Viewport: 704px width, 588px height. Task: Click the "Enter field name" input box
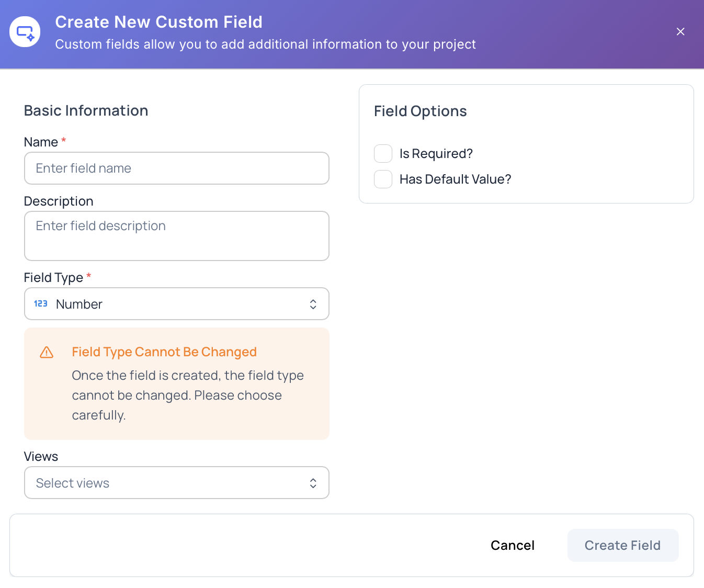click(177, 168)
